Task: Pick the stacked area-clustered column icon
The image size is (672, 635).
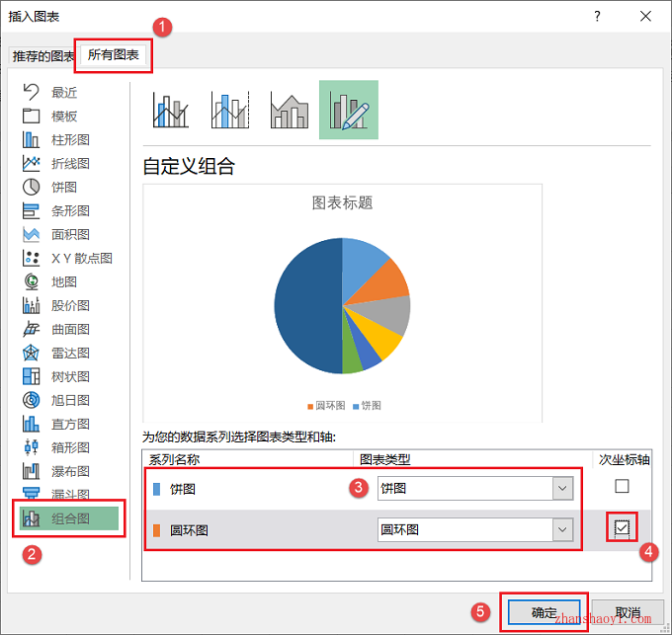Action: (x=290, y=111)
